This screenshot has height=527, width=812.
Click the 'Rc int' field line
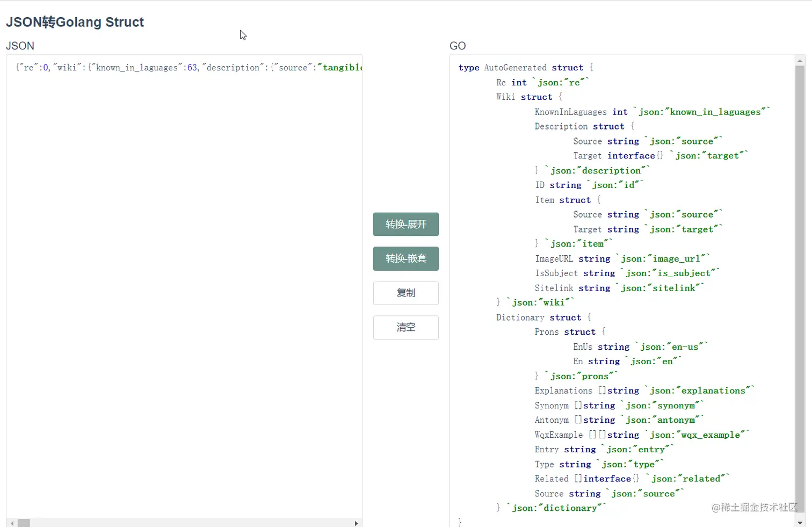[x=542, y=82]
